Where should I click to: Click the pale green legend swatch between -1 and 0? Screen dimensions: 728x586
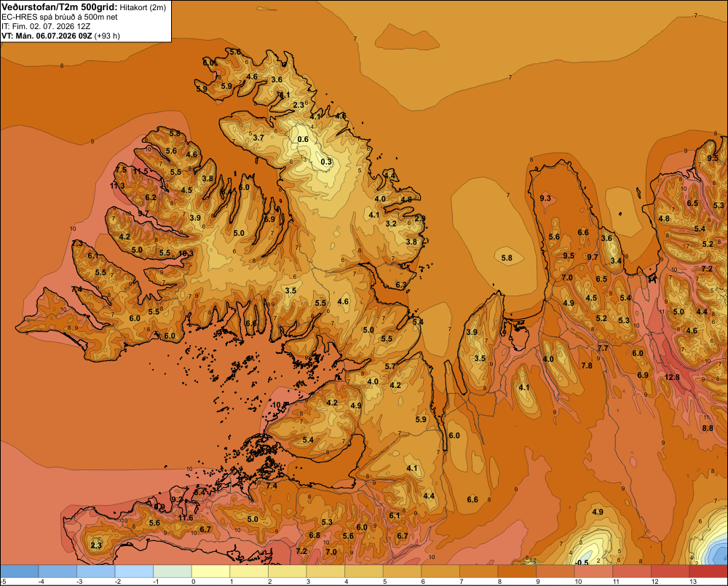tap(173, 571)
